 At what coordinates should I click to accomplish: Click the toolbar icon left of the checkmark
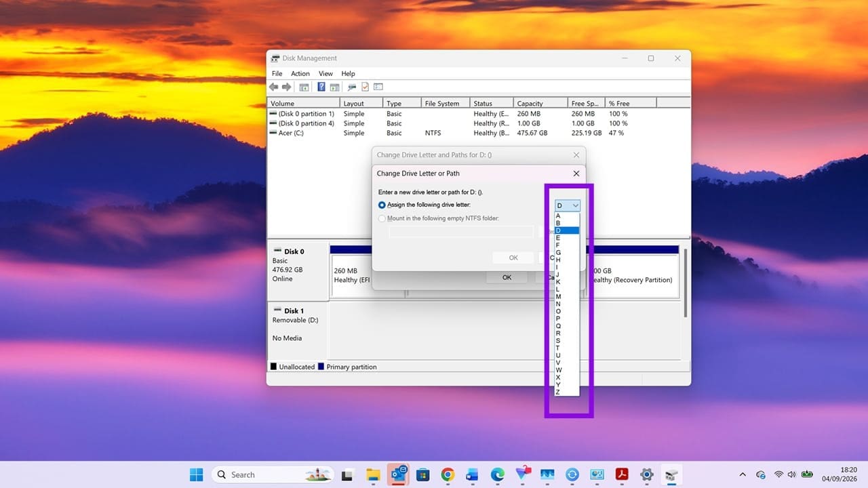352,87
